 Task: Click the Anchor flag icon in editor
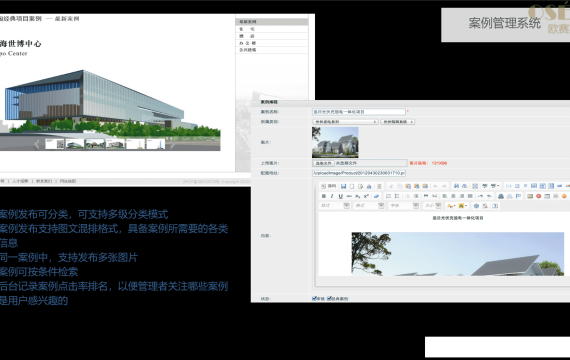518,196
